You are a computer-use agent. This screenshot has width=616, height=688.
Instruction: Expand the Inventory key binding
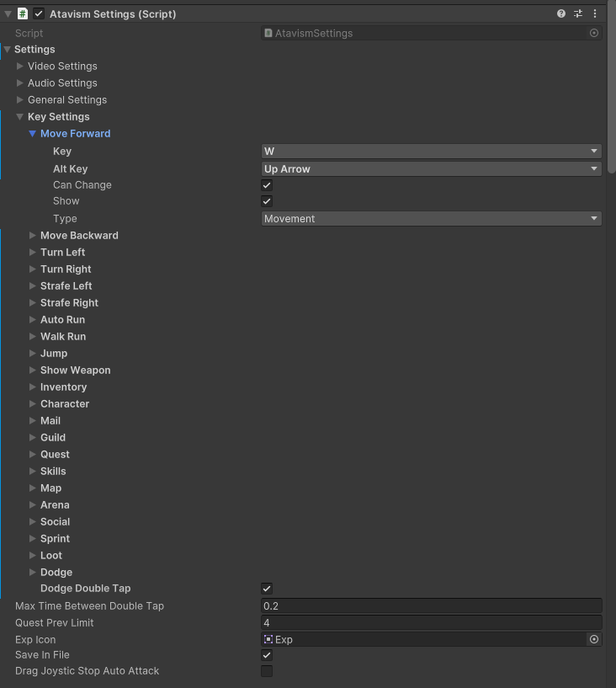tap(33, 387)
